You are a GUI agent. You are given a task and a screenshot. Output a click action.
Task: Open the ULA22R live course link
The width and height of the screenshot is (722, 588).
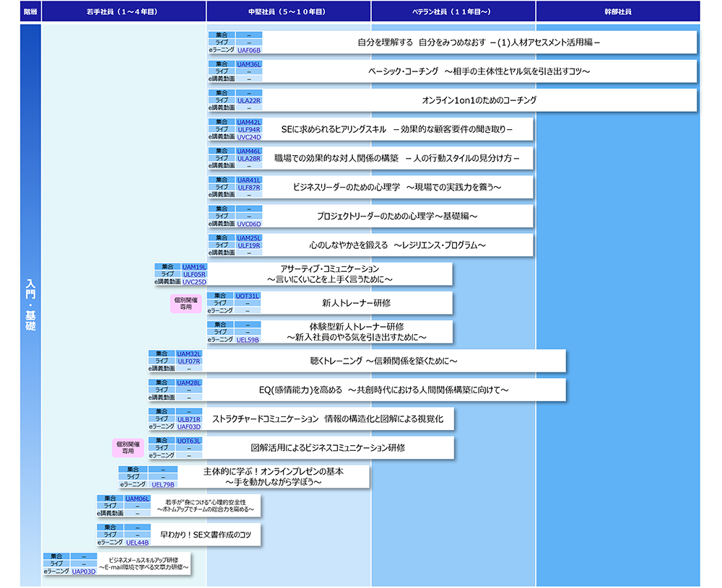point(248,100)
